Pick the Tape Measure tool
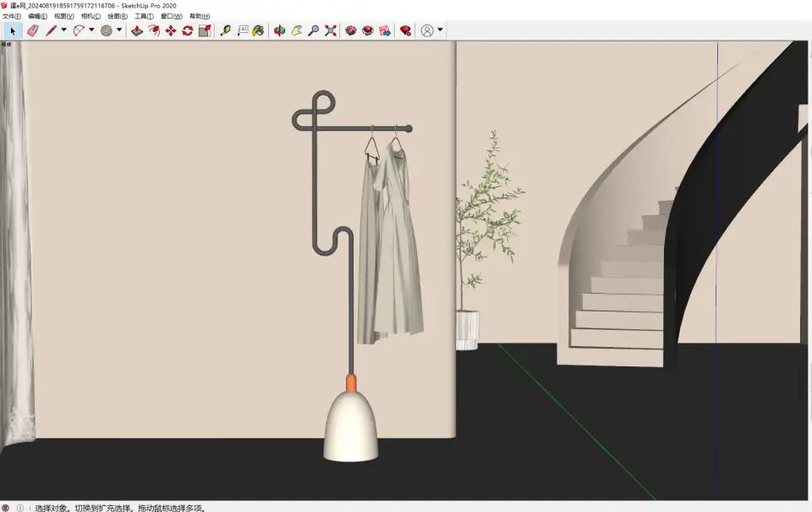The height and width of the screenshot is (512, 812). (x=225, y=31)
